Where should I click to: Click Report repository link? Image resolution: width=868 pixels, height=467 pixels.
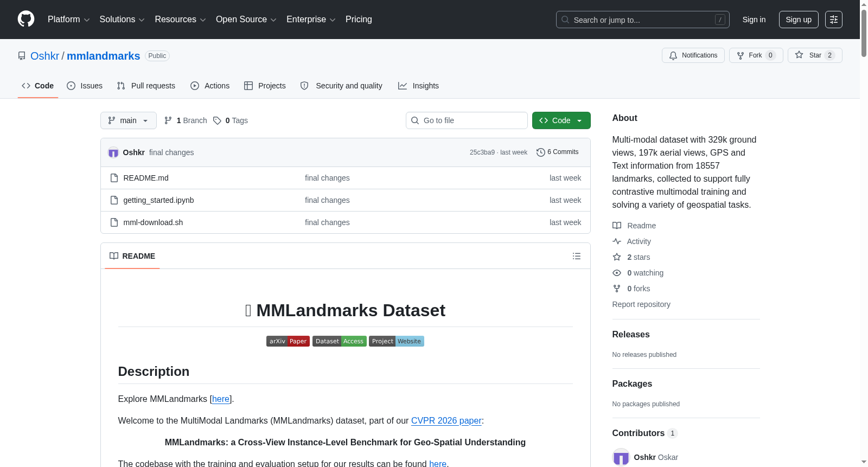point(641,304)
